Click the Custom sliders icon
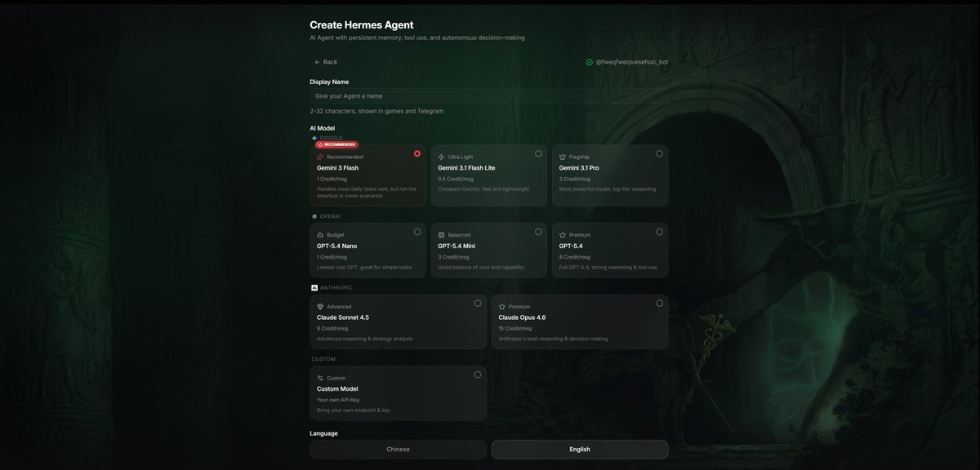The image size is (980, 470). coord(320,378)
